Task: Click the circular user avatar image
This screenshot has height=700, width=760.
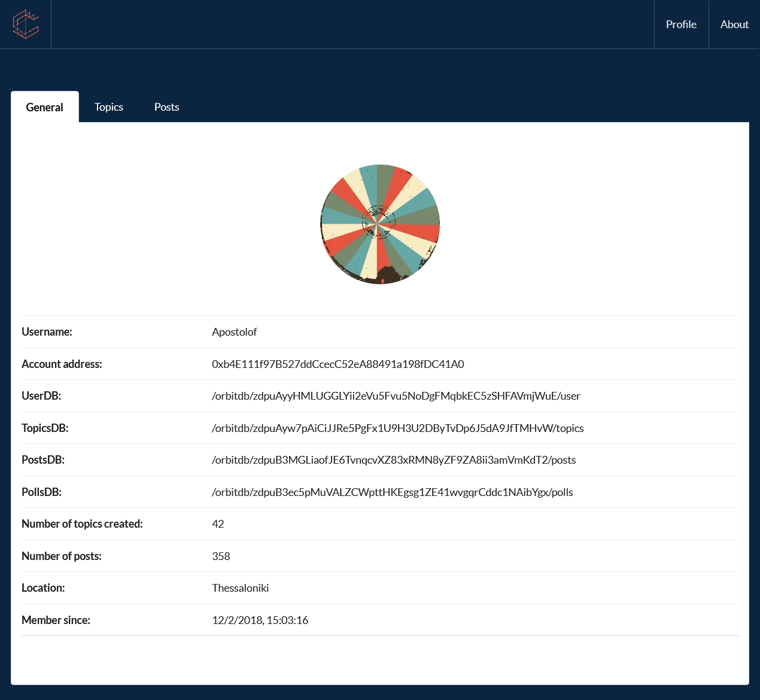Action: point(380,224)
